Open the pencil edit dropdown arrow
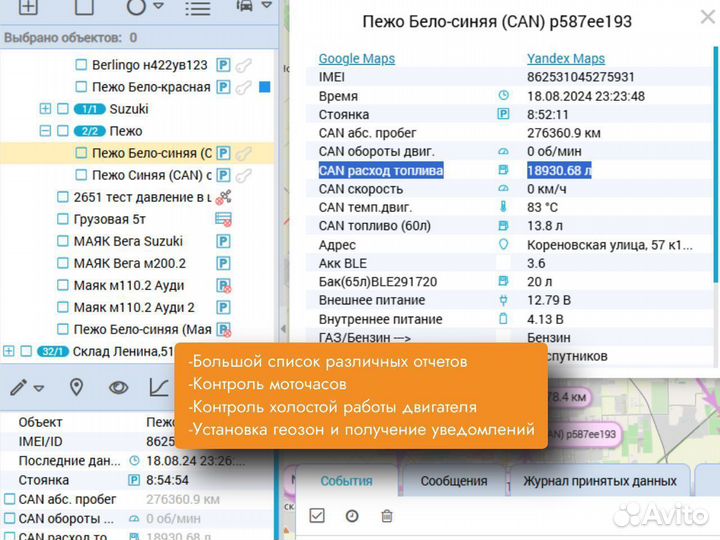 [x=39, y=388]
